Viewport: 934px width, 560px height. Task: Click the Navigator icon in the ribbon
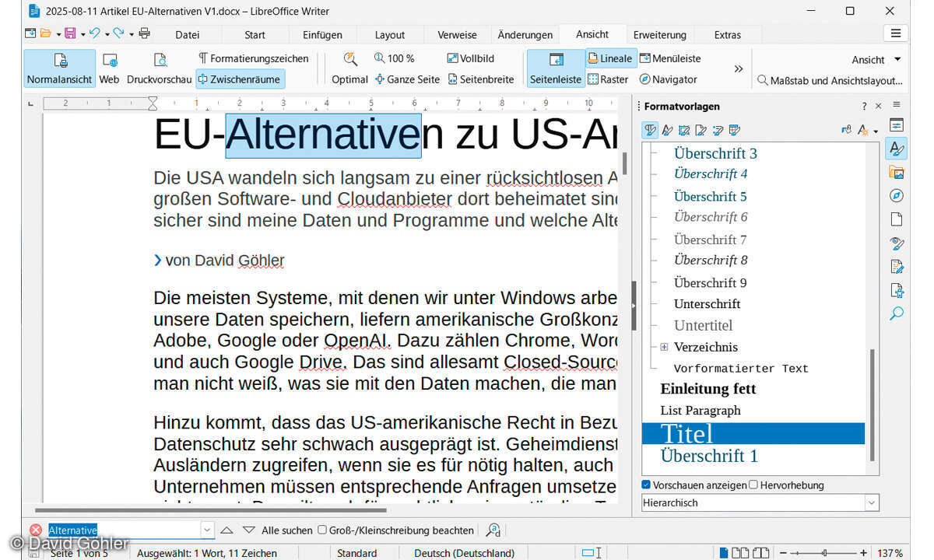645,79
